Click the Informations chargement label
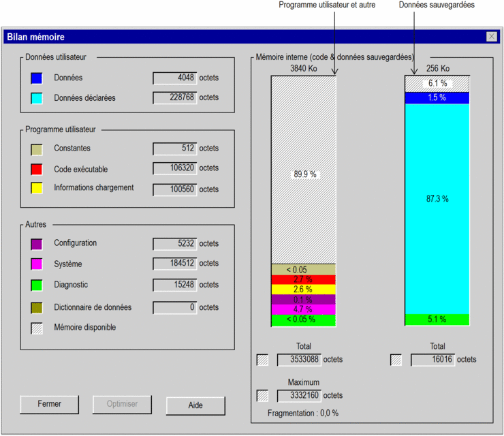Screen dimensions: 504x436 [93, 188]
